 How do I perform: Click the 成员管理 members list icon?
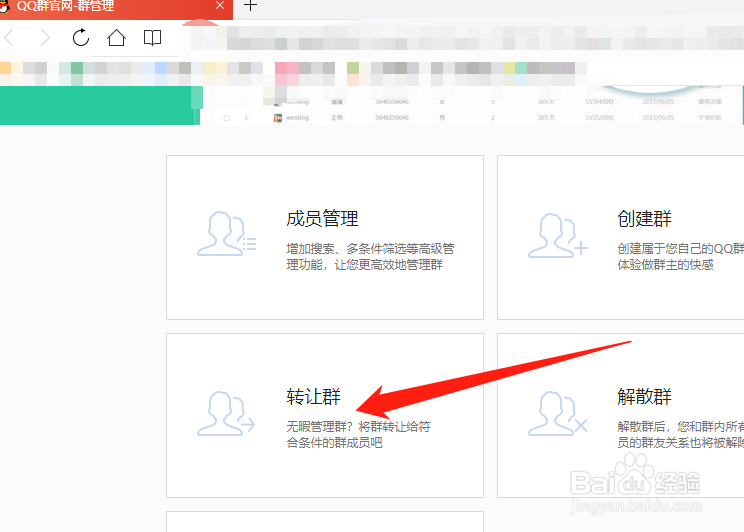tap(226, 234)
